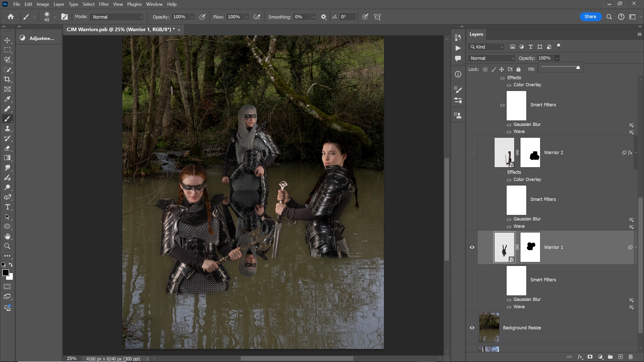Viewport: 644px width, 362px height.
Task: Open the Kind filter dropdown
Action: point(487,47)
